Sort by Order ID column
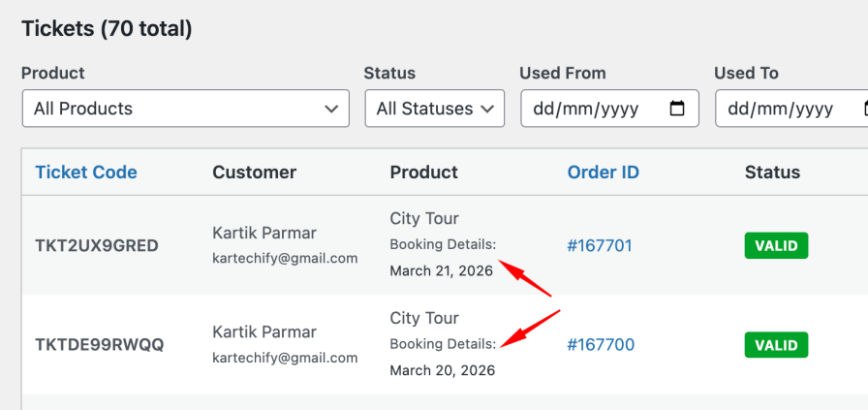The height and width of the screenshot is (410, 868). [603, 173]
